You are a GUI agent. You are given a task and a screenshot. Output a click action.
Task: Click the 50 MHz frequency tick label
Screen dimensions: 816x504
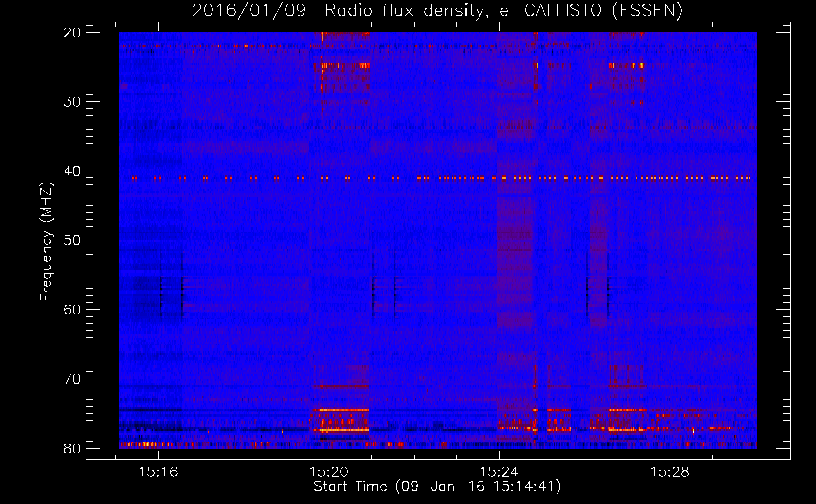(72, 240)
